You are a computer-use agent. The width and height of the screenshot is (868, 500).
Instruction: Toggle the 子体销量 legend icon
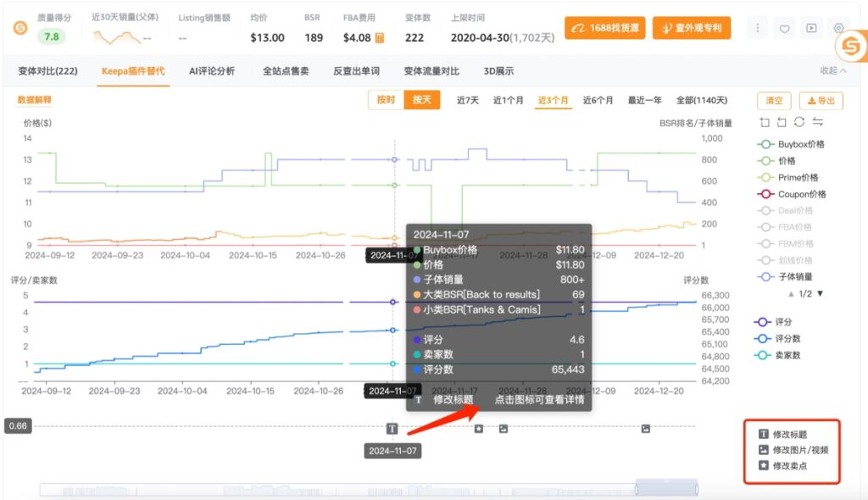pyautogui.click(x=765, y=275)
